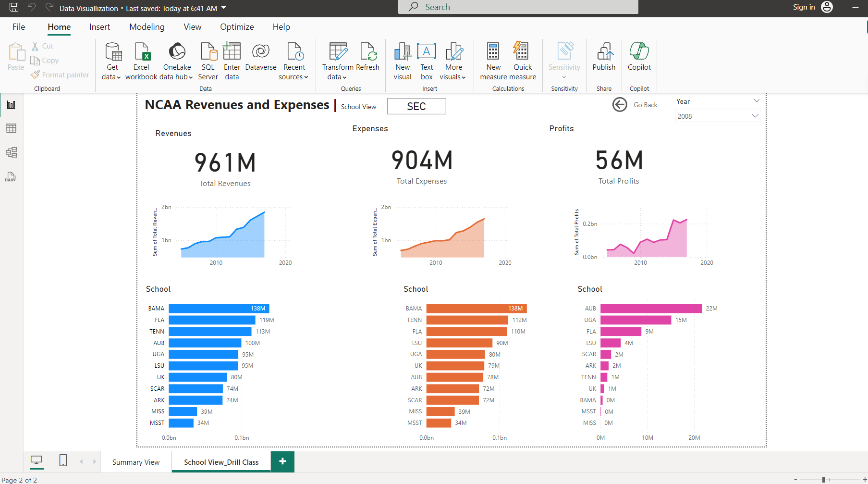The image size is (868, 484).
Task: Select the Home ribbon tab
Action: 59,27
